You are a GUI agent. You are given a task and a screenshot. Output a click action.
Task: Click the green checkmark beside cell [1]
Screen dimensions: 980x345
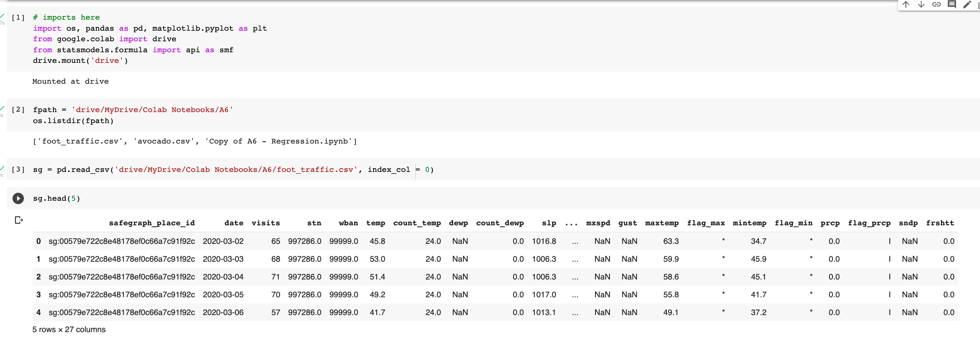pyautogui.click(x=2, y=16)
